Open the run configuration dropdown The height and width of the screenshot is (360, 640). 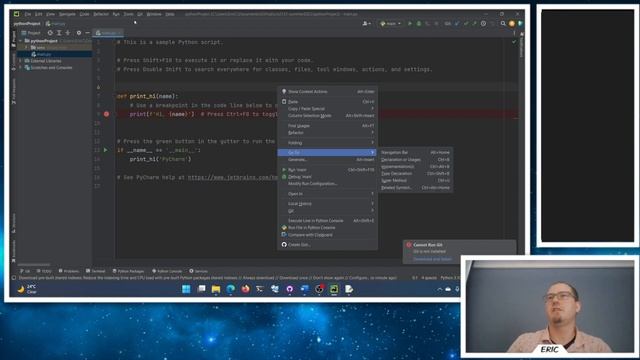(390, 24)
